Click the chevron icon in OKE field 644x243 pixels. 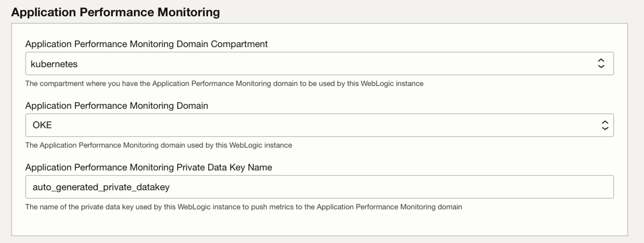[605, 125]
